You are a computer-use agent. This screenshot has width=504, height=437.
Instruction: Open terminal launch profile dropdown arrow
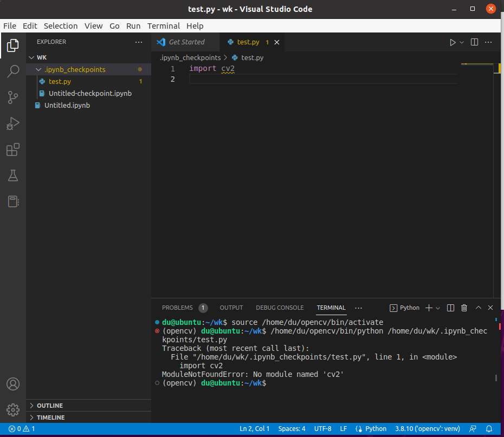coord(438,308)
